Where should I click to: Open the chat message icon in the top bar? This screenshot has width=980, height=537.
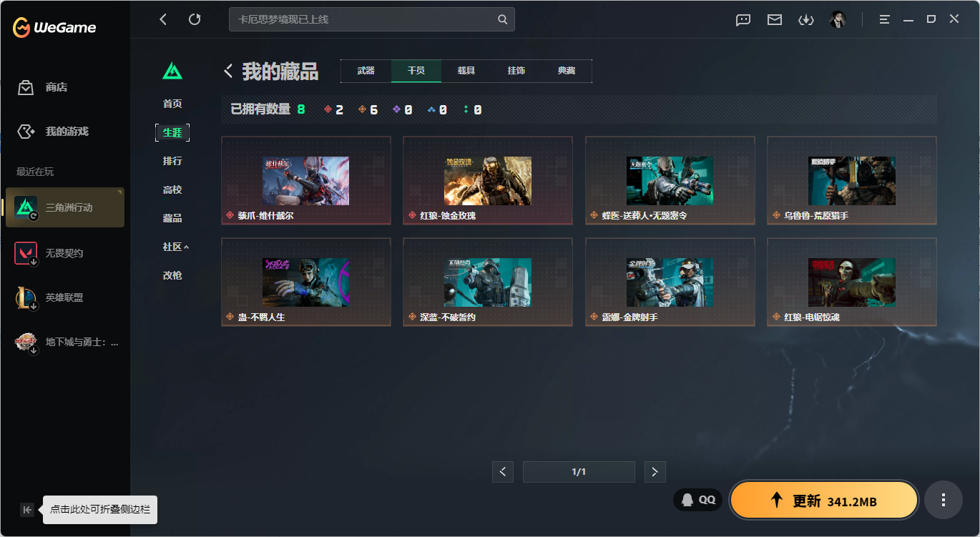click(743, 20)
